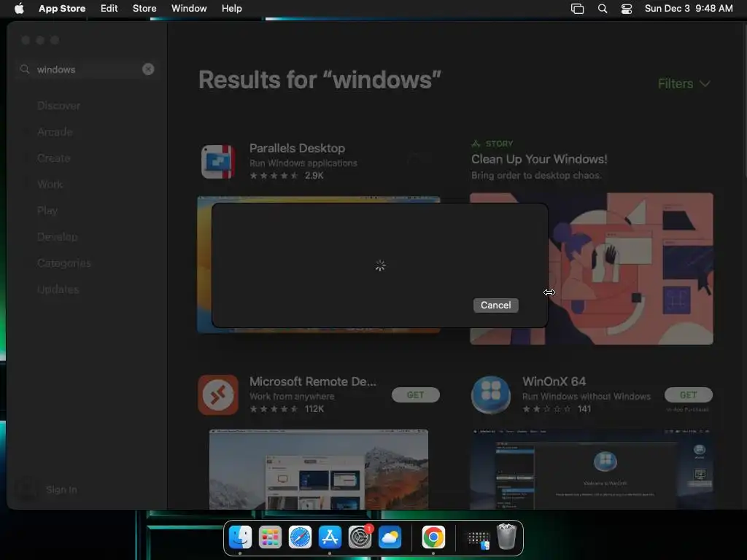
Task: Open Google Chrome from the Dock
Action: tap(433, 537)
